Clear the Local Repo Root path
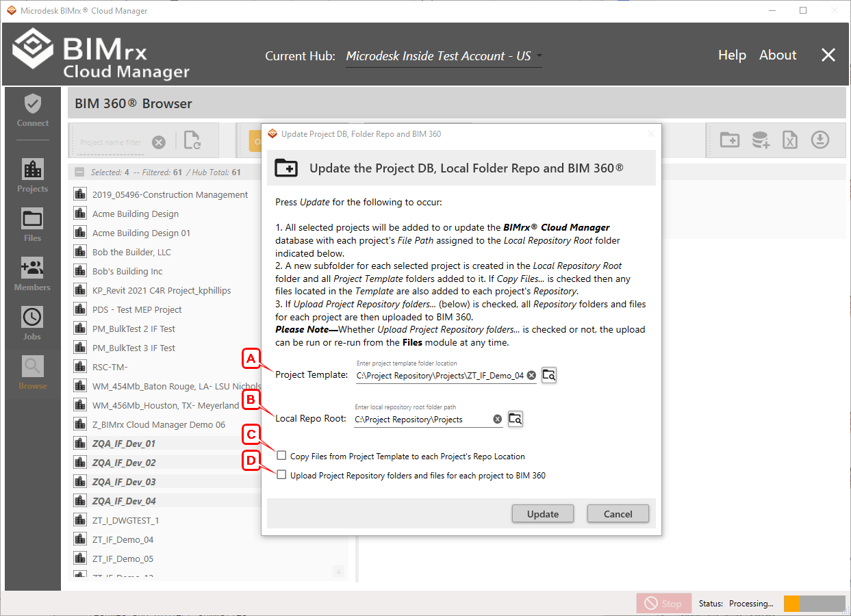The height and width of the screenshot is (616, 851). point(498,419)
